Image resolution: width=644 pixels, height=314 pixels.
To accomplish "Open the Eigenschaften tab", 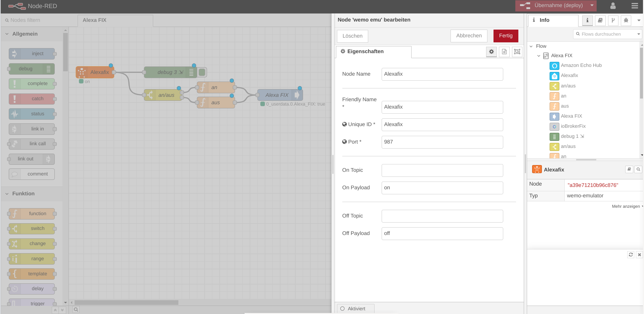I will (x=374, y=51).
